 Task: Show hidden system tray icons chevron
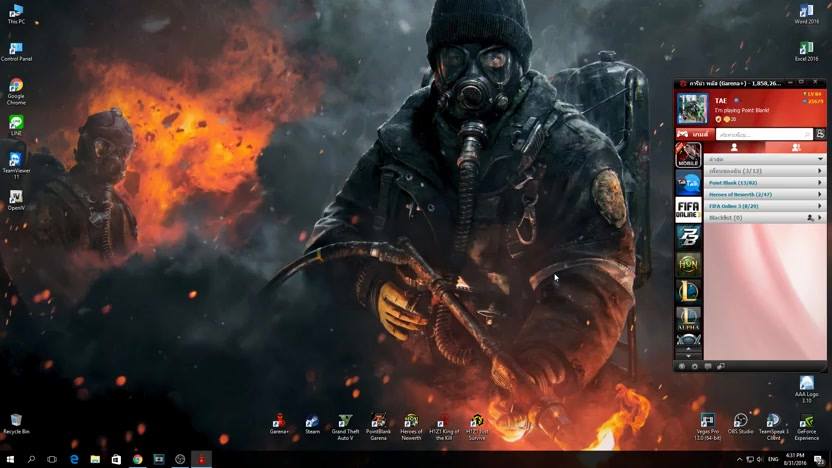[x=739, y=460]
